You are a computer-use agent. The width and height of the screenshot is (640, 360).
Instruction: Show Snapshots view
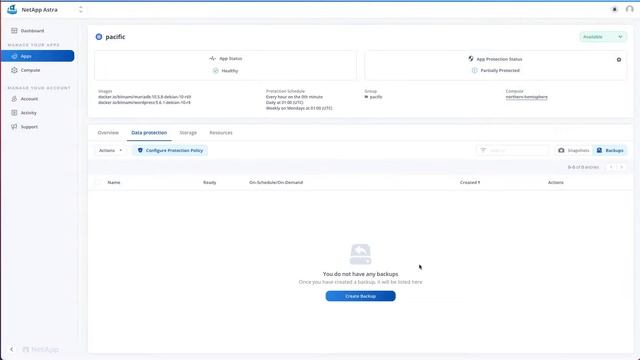coord(573,151)
